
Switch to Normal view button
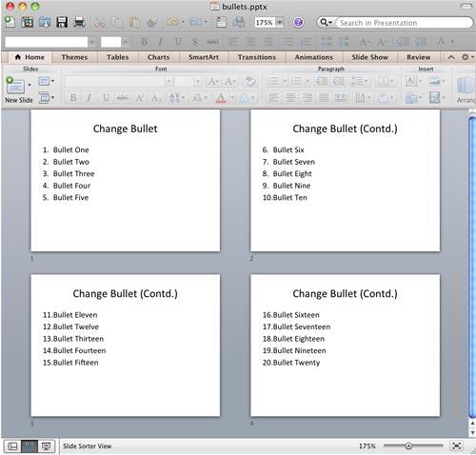pos(12,446)
